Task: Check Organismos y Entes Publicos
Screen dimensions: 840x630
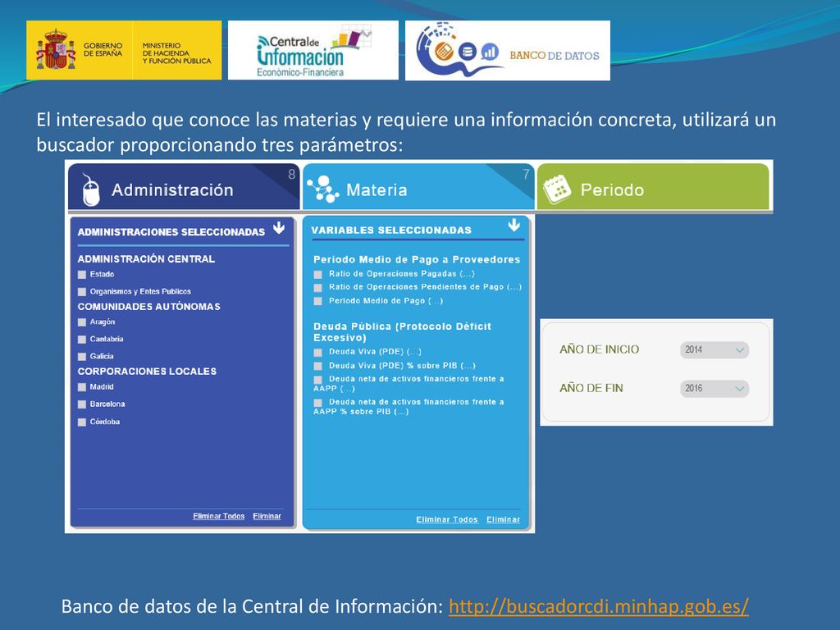Action: pyautogui.click(x=82, y=292)
